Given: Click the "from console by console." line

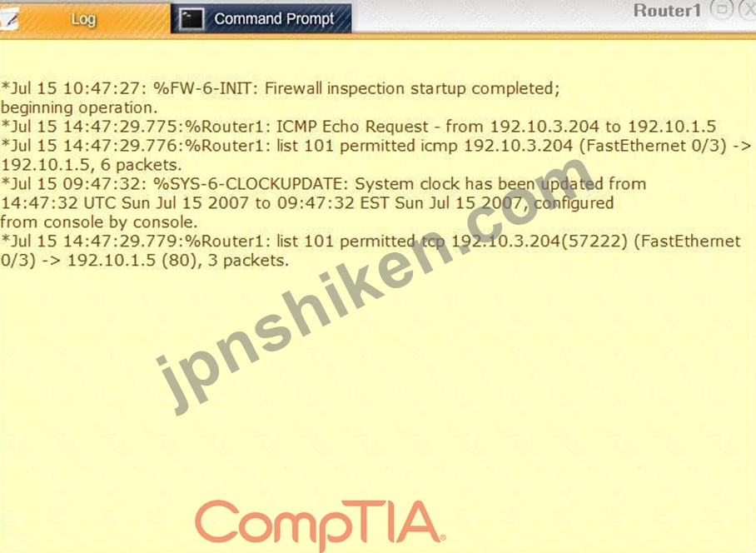Looking at the screenshot, I should (99, 222).
